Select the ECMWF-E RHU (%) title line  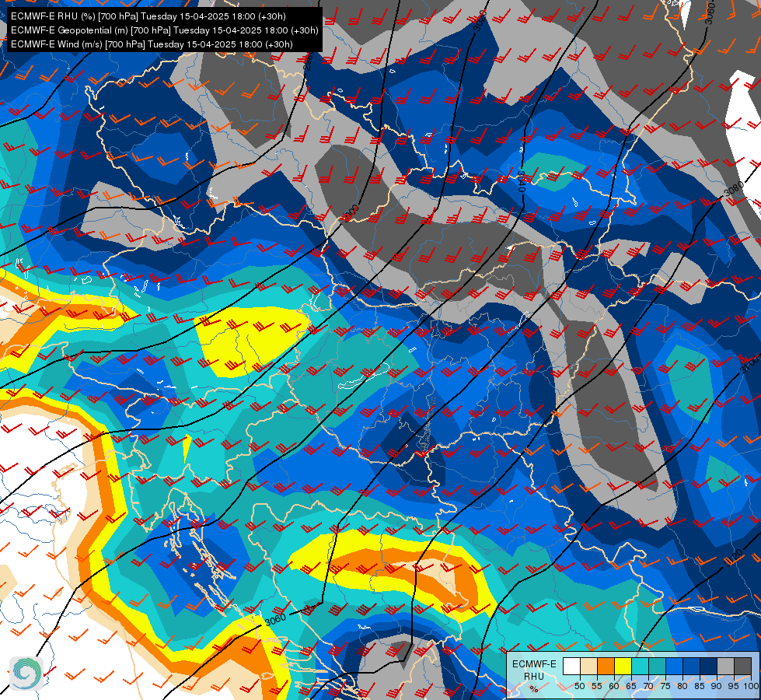tap(148, 16)
